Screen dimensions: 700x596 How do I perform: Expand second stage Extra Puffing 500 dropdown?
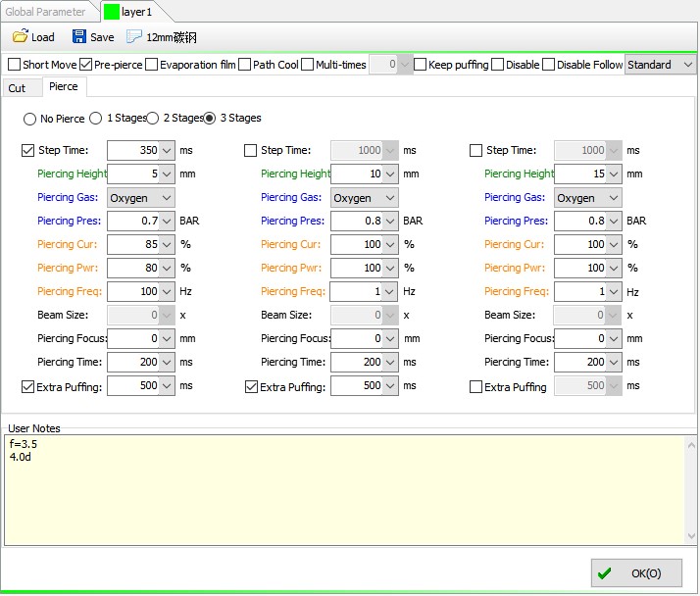click(390, 385)
